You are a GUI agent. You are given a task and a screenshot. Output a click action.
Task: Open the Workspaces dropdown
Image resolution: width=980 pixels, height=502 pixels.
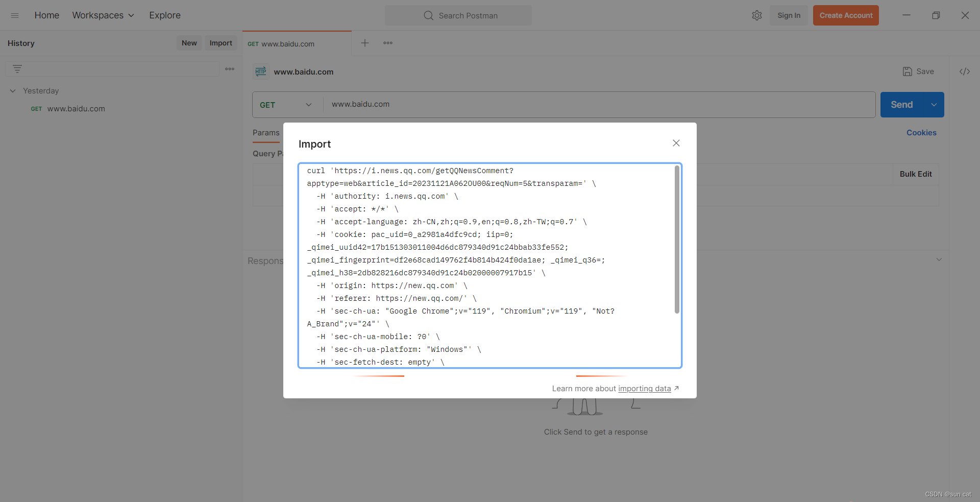[103, 15]
